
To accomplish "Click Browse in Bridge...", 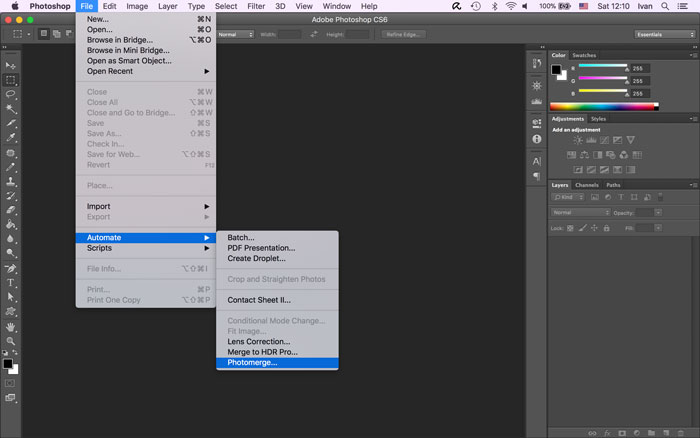I will 146,40.
